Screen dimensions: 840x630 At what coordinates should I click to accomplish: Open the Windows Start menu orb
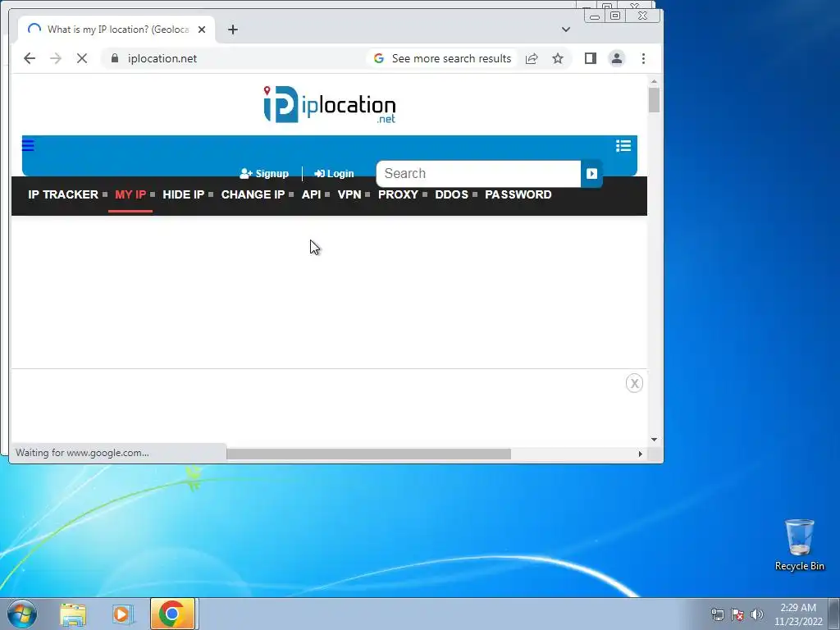coord(22,614)
